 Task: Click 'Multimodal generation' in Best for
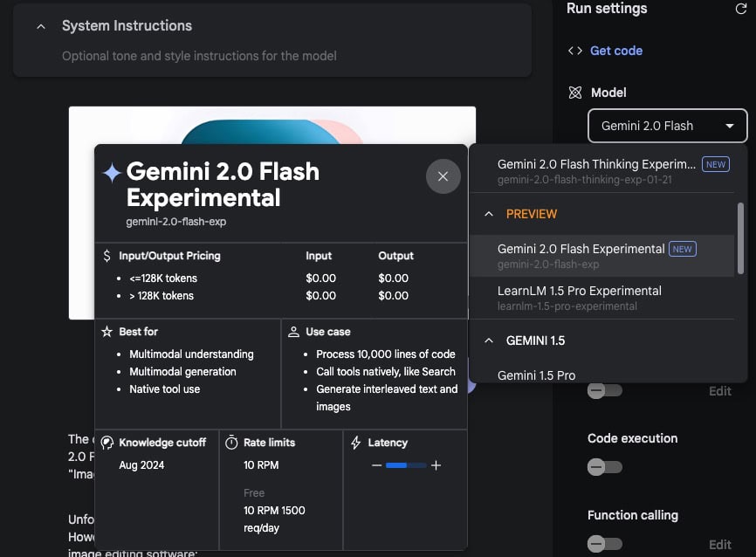[182, 371]
